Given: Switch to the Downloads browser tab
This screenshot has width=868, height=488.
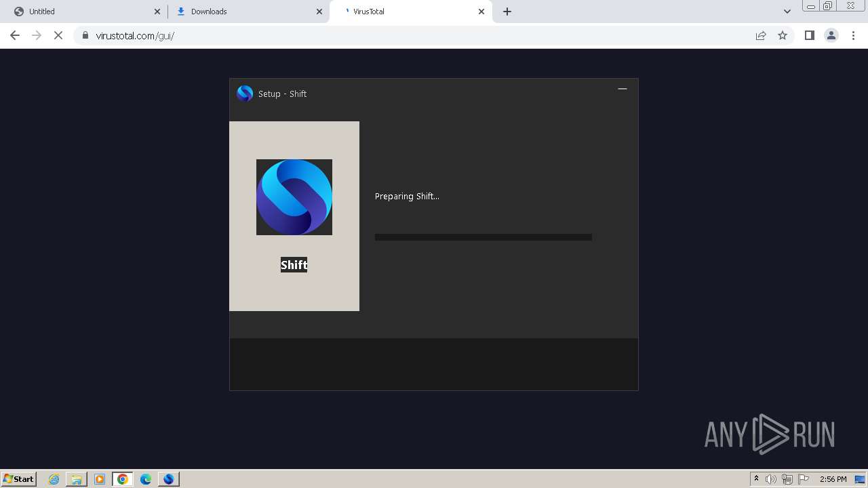Looking at the screenshot, I should 248,12.
